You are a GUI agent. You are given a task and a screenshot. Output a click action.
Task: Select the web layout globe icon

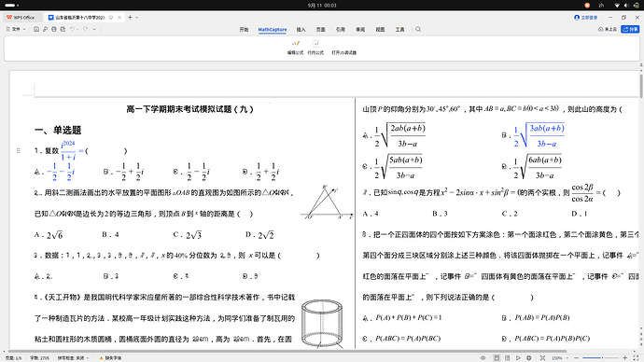coord(529,358)
